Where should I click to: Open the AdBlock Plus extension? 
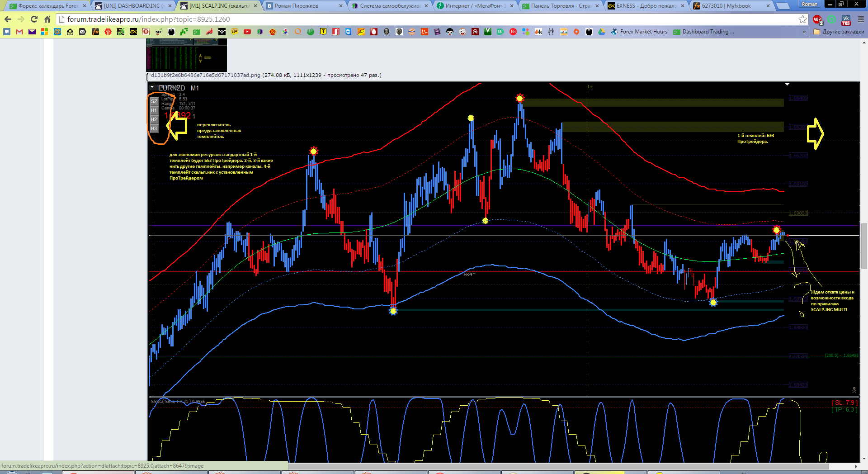[x=817, y=20]
